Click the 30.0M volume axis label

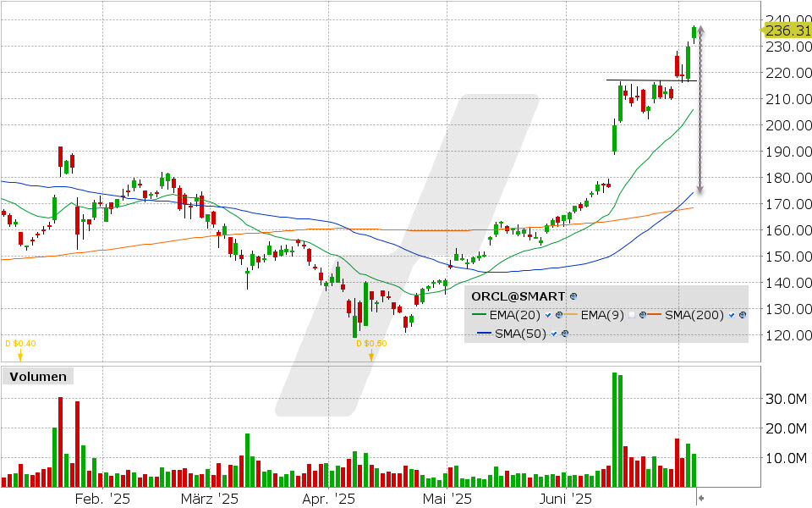(x=786, y=399)
